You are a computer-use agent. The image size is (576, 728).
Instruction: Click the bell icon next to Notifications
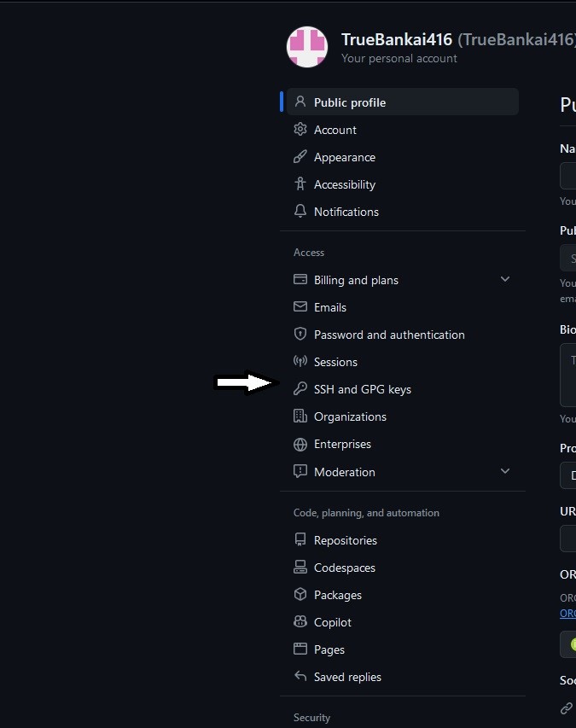300,211
